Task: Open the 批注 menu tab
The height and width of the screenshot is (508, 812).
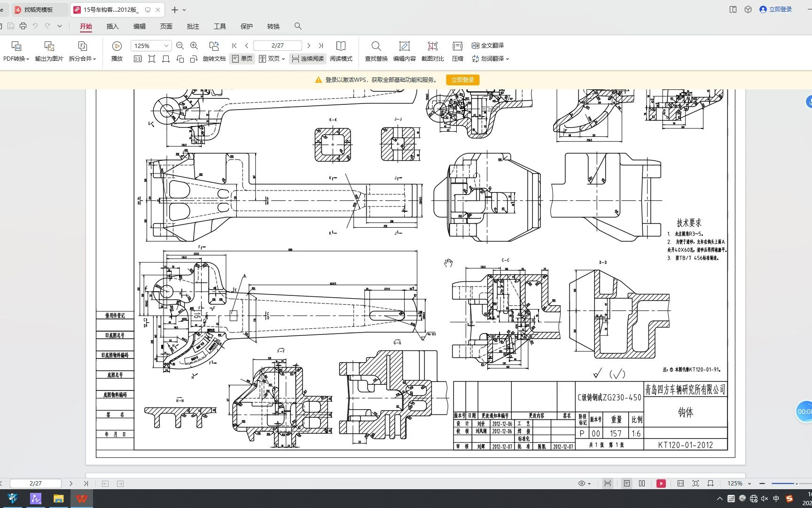Action: pyautogui.click(x=193, y=26)
